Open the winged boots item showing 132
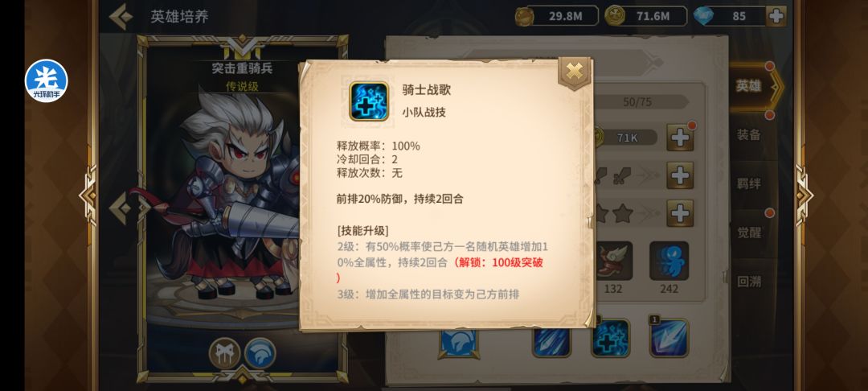 click(612, 261)
